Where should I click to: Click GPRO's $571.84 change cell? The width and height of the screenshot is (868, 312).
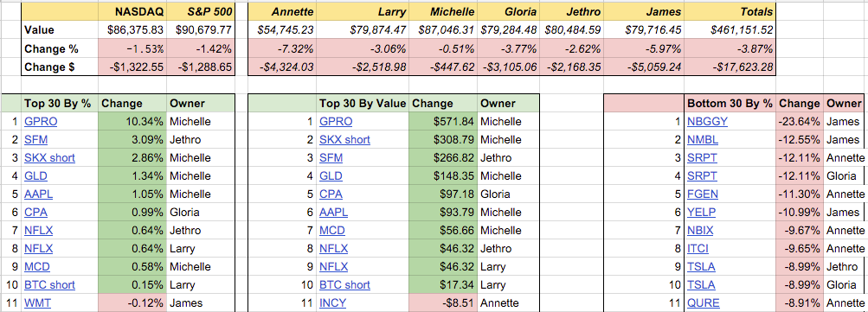coord(443,122)
